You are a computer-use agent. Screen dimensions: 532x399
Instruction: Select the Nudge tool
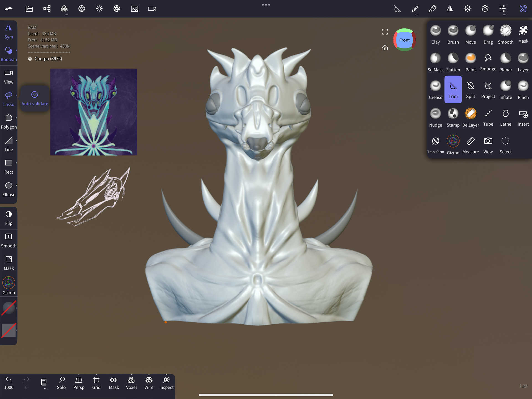coord(435,117)
